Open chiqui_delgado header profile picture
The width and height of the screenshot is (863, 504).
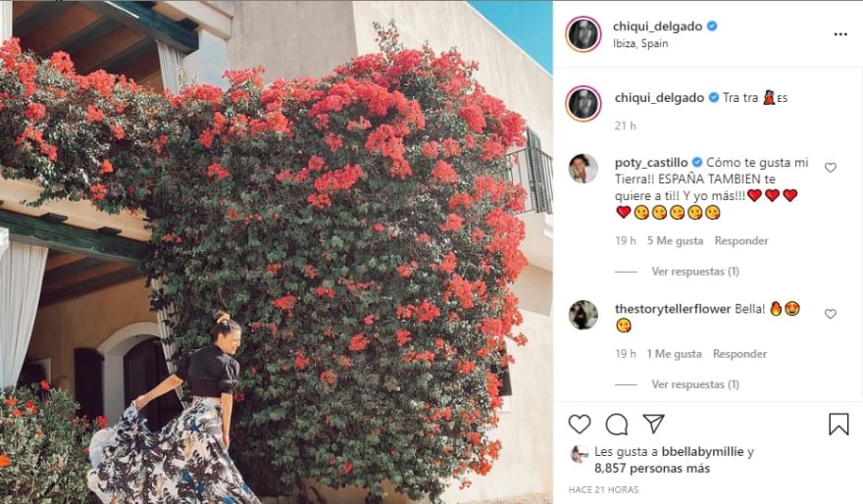click(584, 34)
